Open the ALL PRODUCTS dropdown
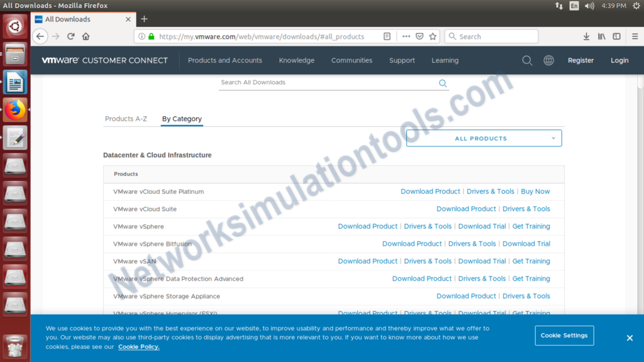The image size is (644, 362). (484, 138)
